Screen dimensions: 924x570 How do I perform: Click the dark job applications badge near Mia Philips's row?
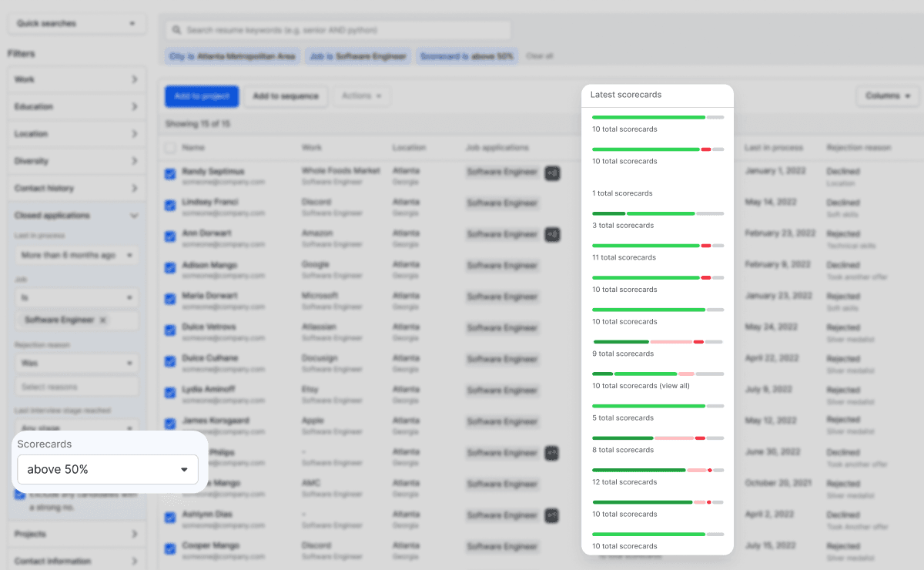click(552, 454)
